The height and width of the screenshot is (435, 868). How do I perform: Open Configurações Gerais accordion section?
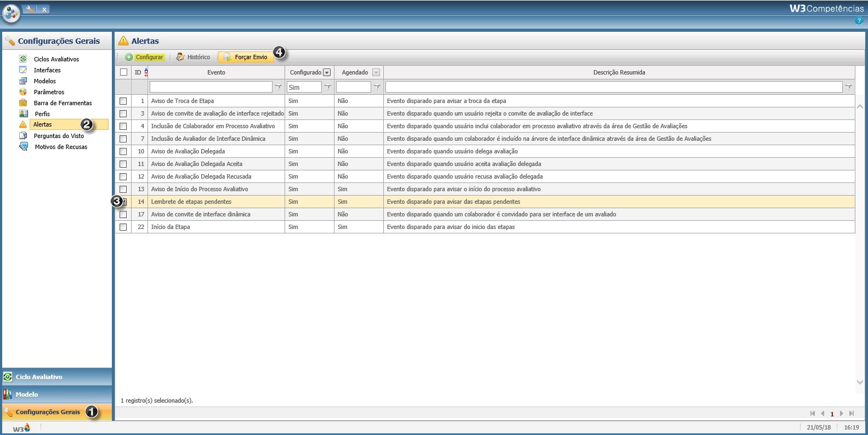click(57, 412)
